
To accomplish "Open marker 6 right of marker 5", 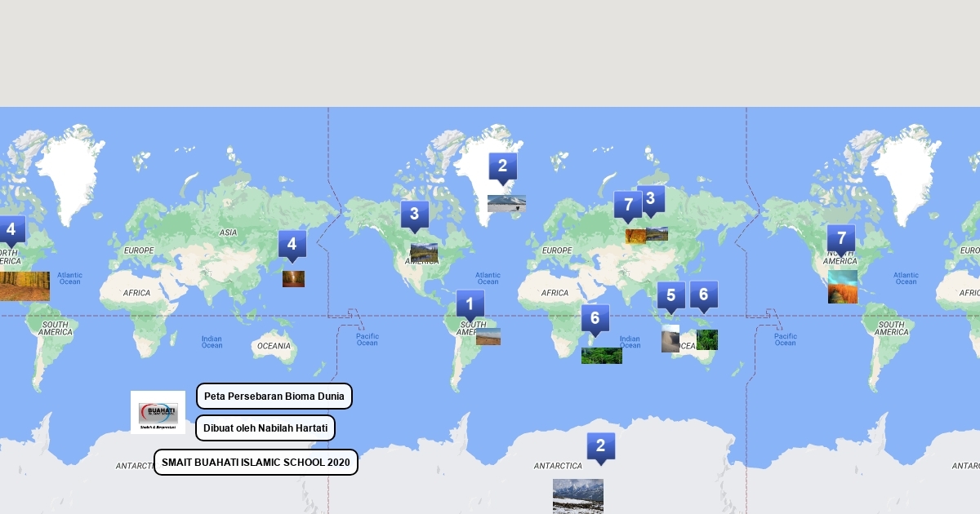I will (703, 295).
